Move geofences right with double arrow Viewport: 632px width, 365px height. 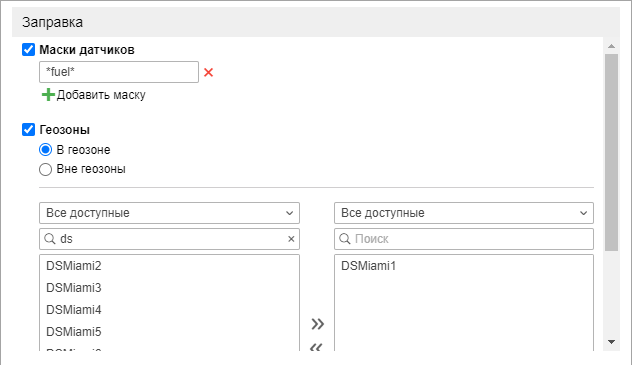(318, 324)
